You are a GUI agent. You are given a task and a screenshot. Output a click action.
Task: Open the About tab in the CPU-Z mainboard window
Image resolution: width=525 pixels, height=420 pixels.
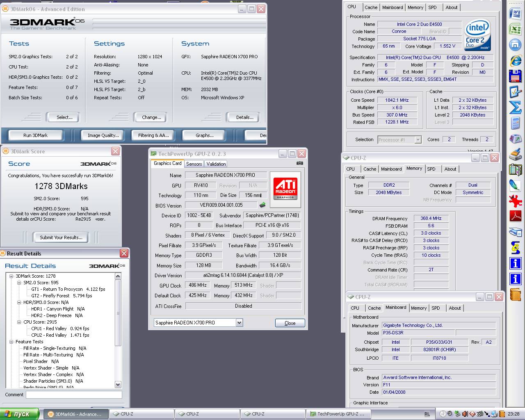pos(455,308)
